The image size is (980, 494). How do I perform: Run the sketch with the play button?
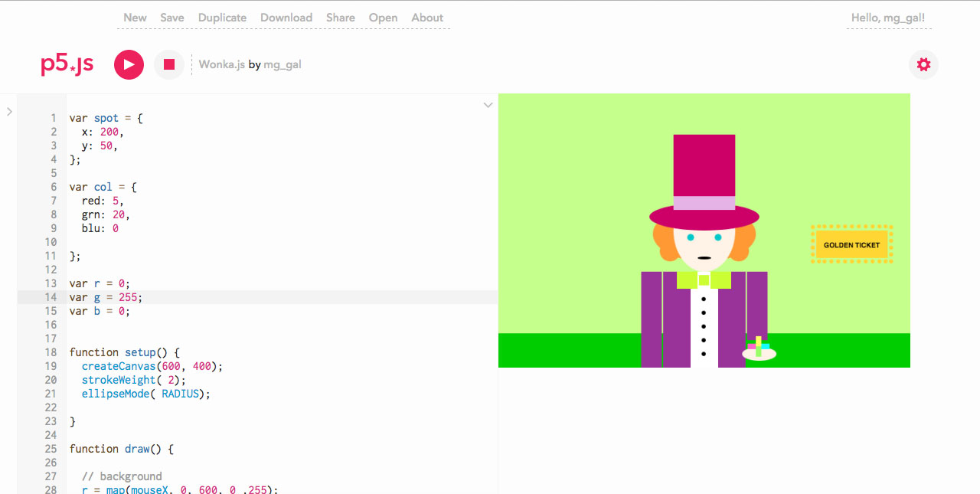[129, 64]
